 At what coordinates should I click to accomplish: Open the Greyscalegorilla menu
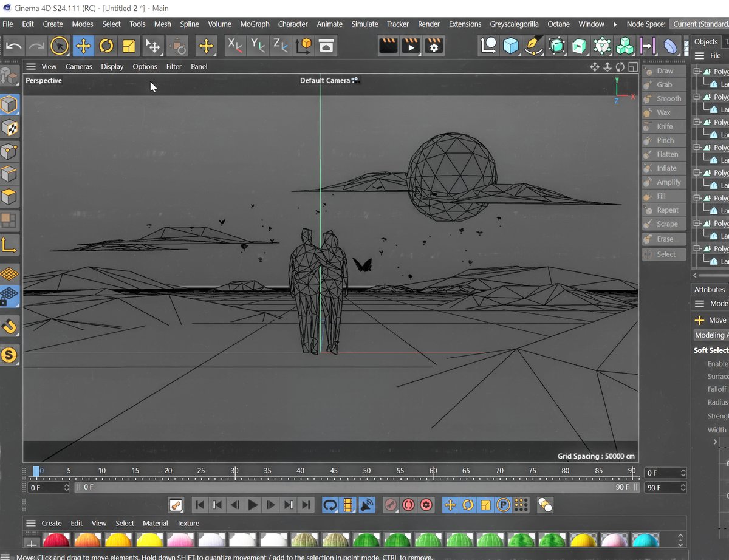pyautogui.click(x=515, y=24)
